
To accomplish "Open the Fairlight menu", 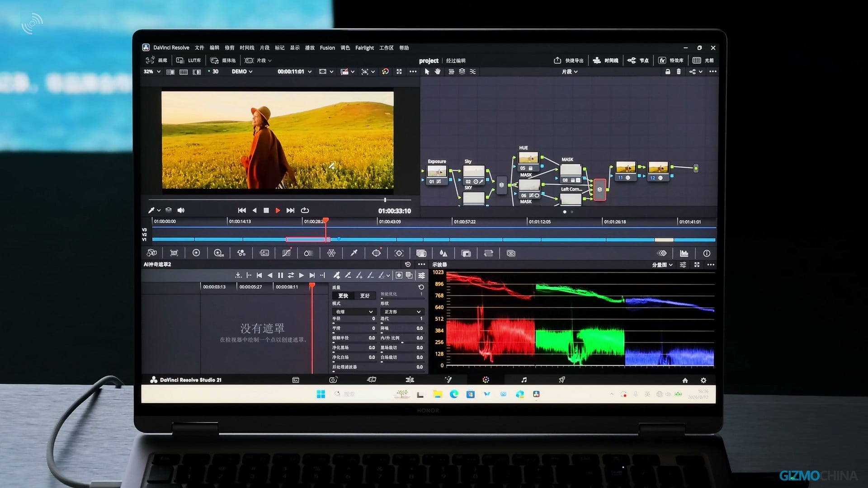I will coord(364,48).
